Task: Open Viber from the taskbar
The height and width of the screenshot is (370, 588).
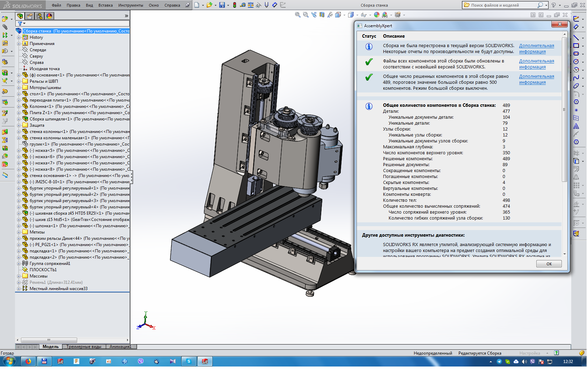Action: (x=141, y=361)
